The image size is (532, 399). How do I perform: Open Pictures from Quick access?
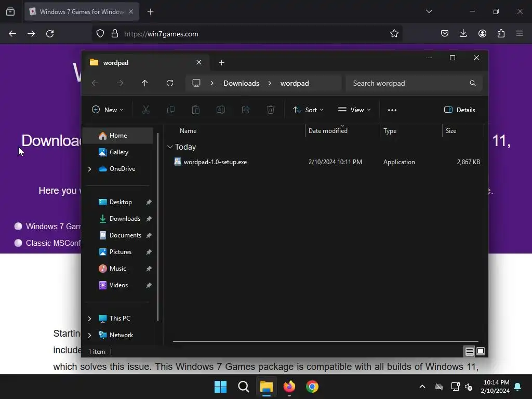coord(118,252)
